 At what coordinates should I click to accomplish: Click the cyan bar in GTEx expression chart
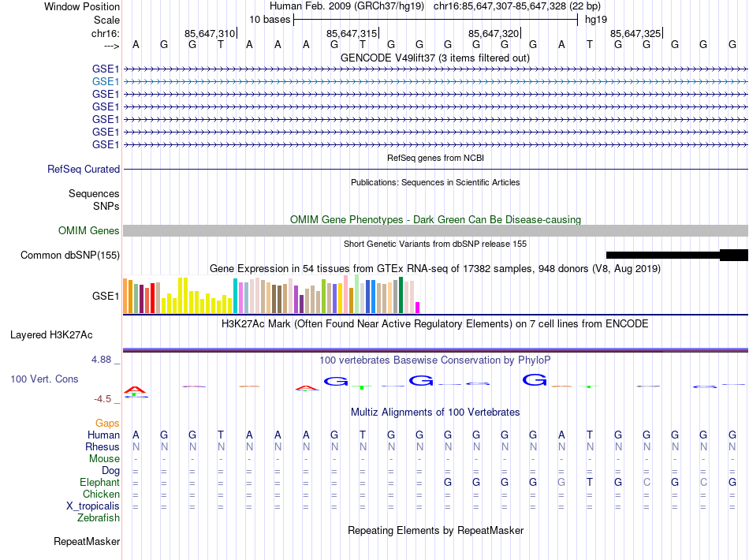coord(235,296)
